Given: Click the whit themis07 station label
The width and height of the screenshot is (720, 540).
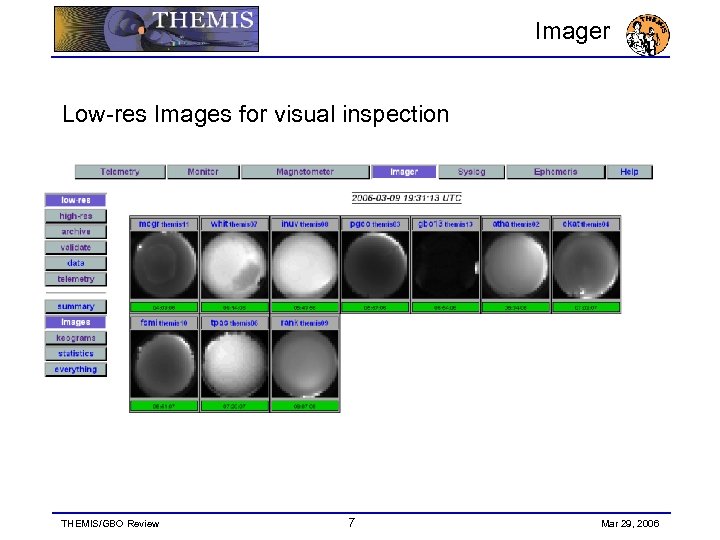Looking at the screenshot, I should tap(234, 224).
